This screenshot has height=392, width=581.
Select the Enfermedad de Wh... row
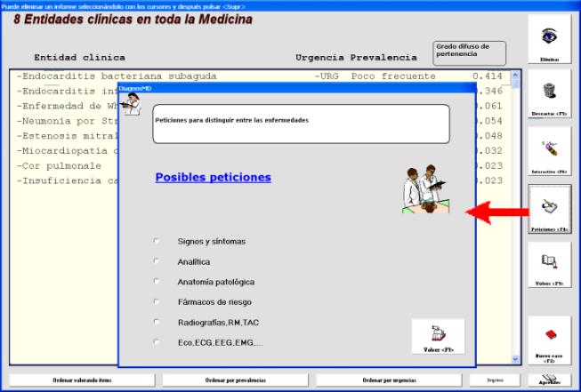68,106
